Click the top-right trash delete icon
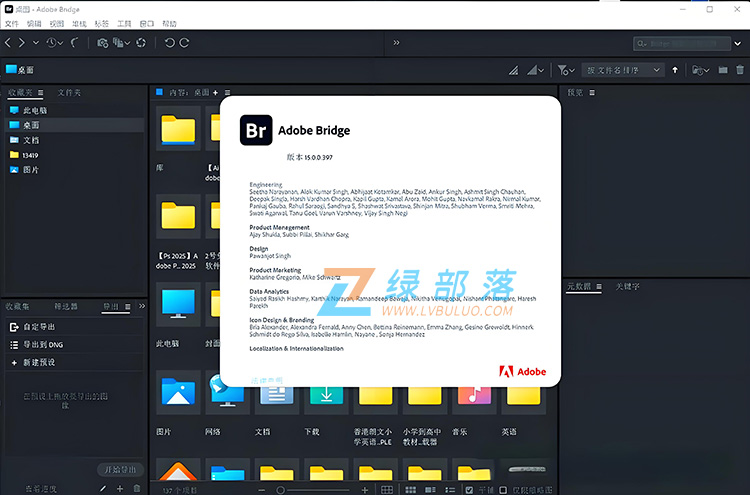Screen dimensions: 750x495 pyautogui.click(x=740, y=70)
